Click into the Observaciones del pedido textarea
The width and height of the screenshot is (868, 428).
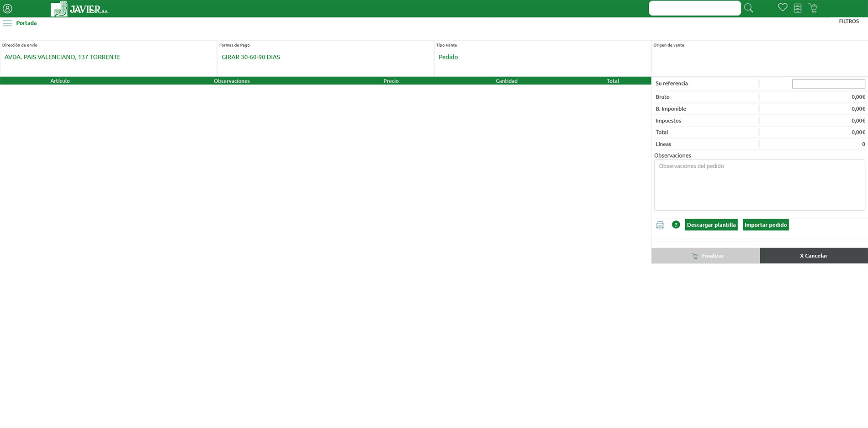[759, 185]
